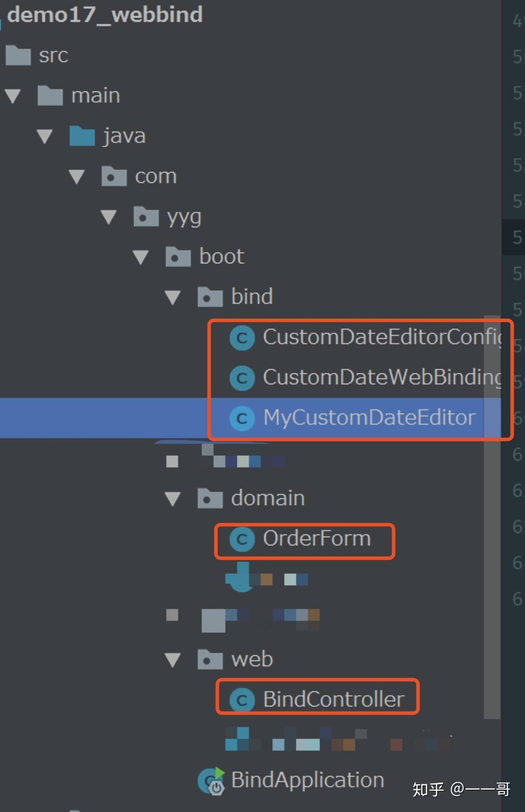525x812 pixels.
Task: Click the web package icon
Action: [210, 660]
